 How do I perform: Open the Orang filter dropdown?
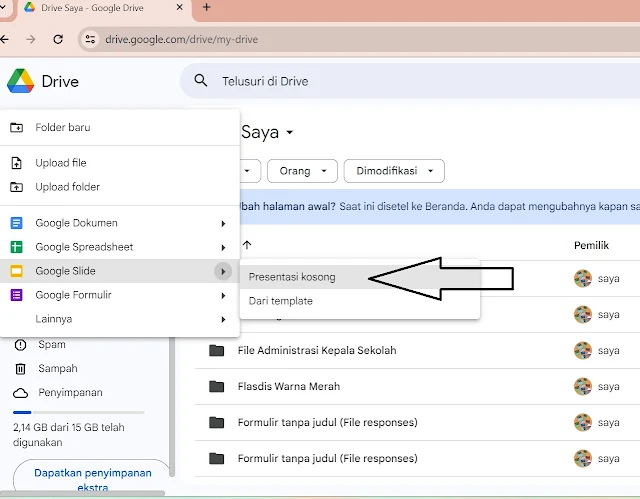click(302, 171)
